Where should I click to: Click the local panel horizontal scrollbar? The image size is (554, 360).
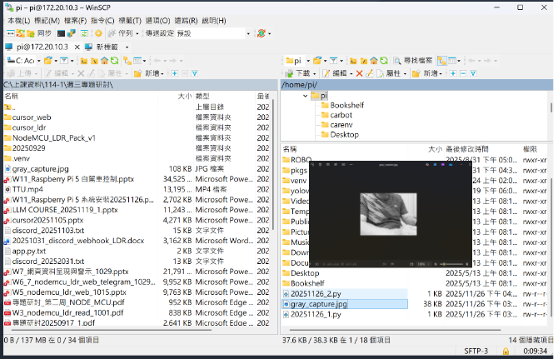pos(111,330)
